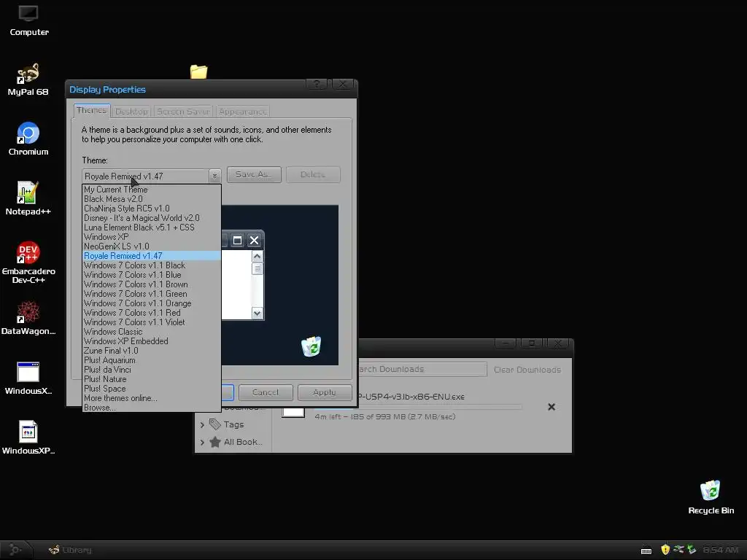Viewport: 747px width, 560px height.
Task: Select Plus! Nature theme
Action: 152,379
